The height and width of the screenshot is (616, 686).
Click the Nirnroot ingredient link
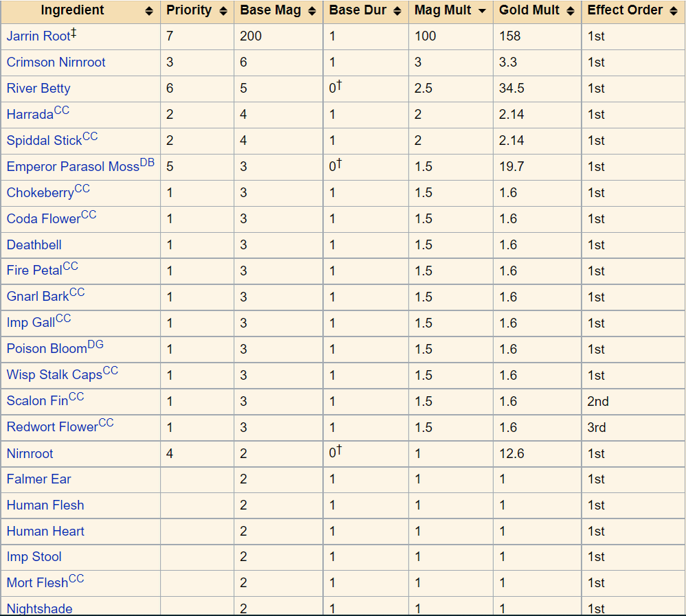click(x=30, y=454)
